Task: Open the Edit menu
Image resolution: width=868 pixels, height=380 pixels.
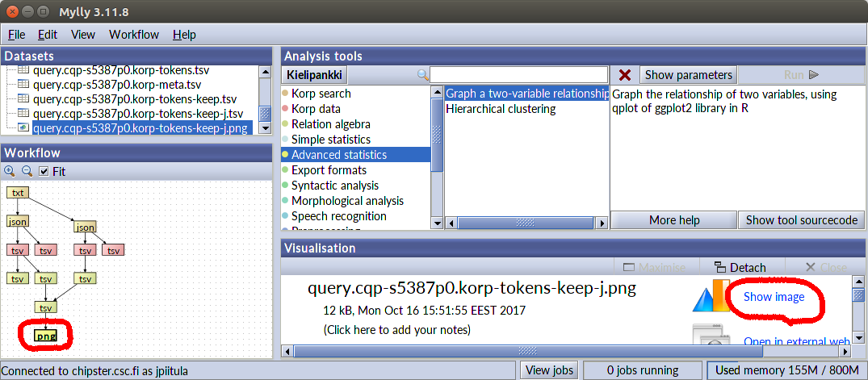Action: 48,35
